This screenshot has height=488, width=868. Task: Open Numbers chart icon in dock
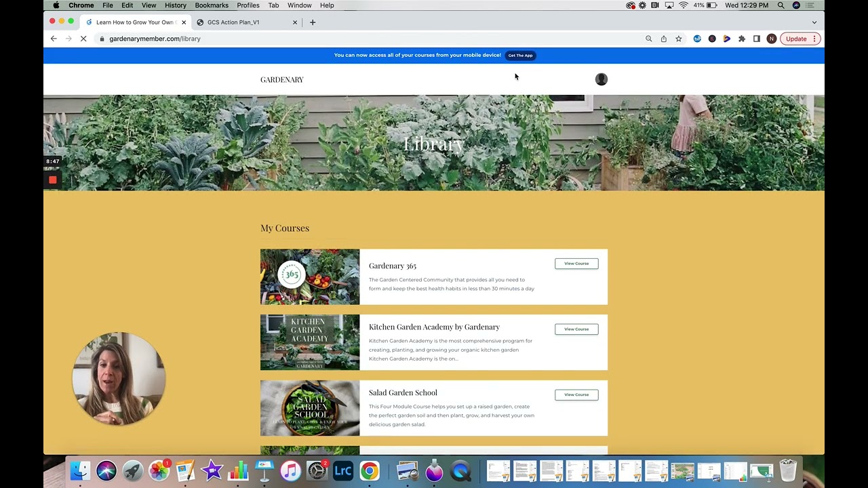(238, 470)
